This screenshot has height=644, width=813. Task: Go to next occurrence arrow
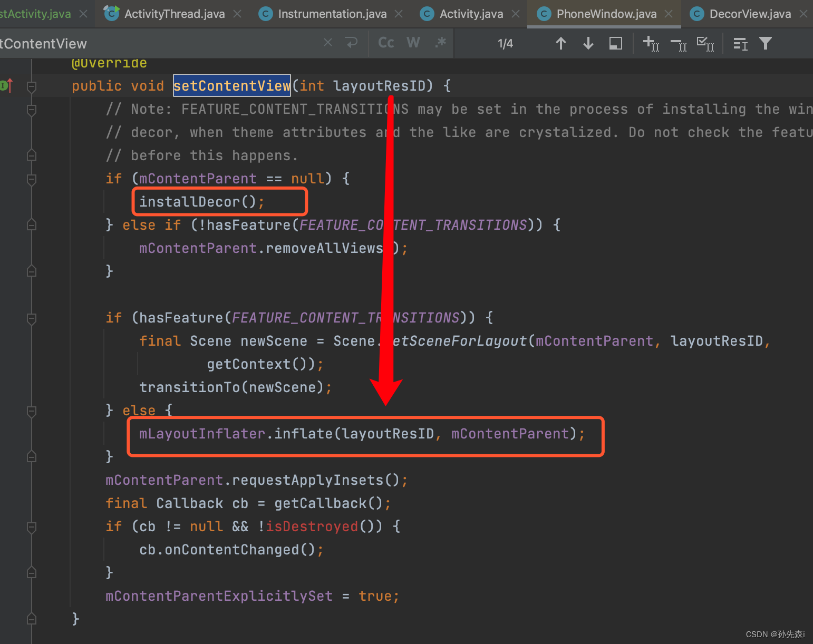coord(588,43)
